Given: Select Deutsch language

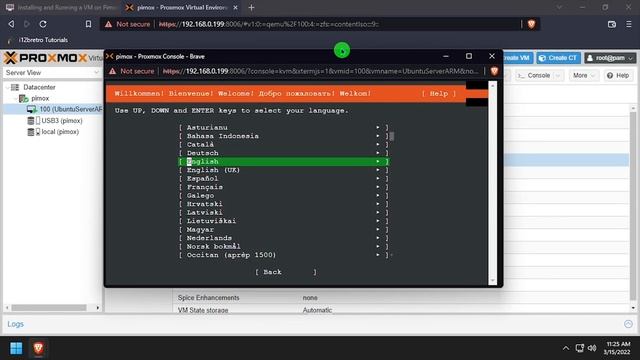Looking at the screenshot, I should (284, 153).
